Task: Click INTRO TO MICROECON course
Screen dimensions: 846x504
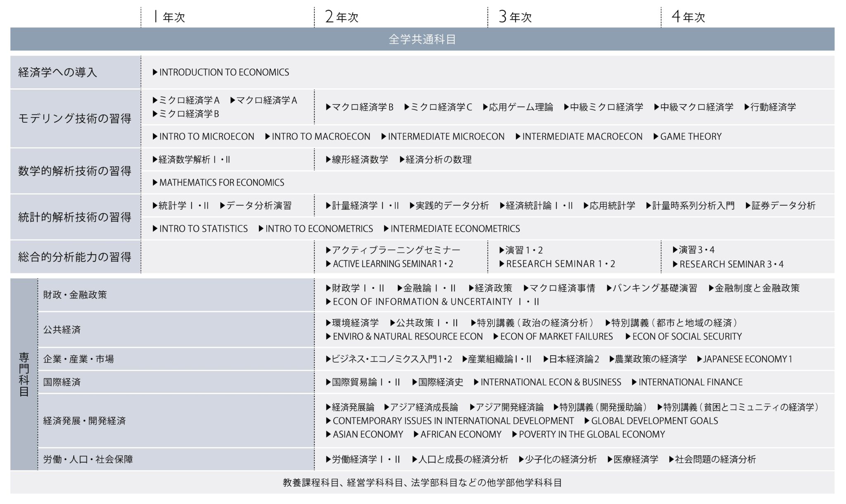Action: tap(203, 137)
